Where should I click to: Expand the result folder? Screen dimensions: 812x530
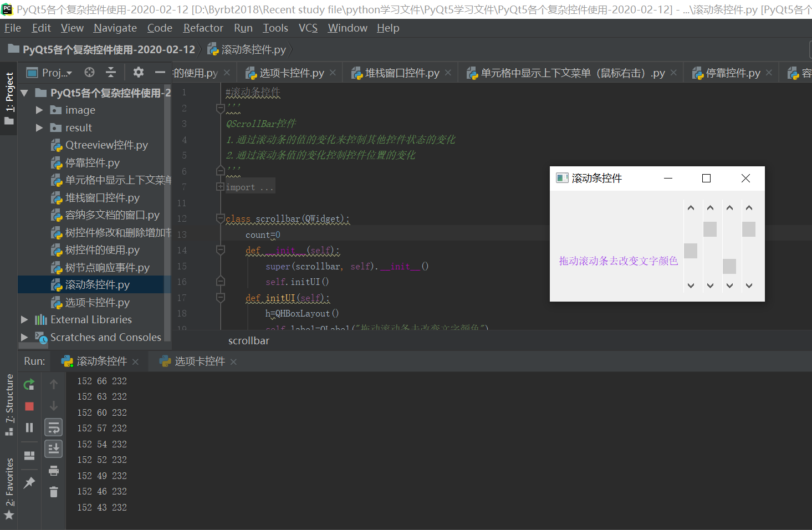tap(39, 128)
